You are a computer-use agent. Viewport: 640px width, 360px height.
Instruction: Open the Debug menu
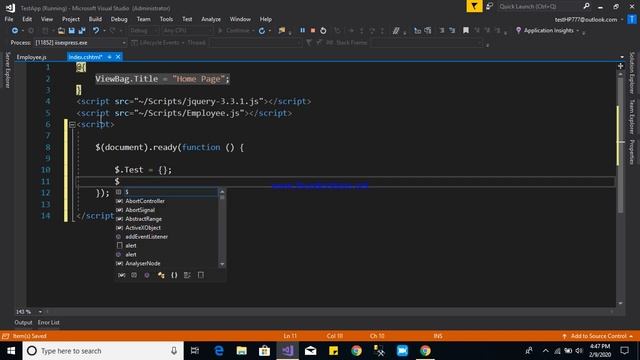click(x=119, y=19)
